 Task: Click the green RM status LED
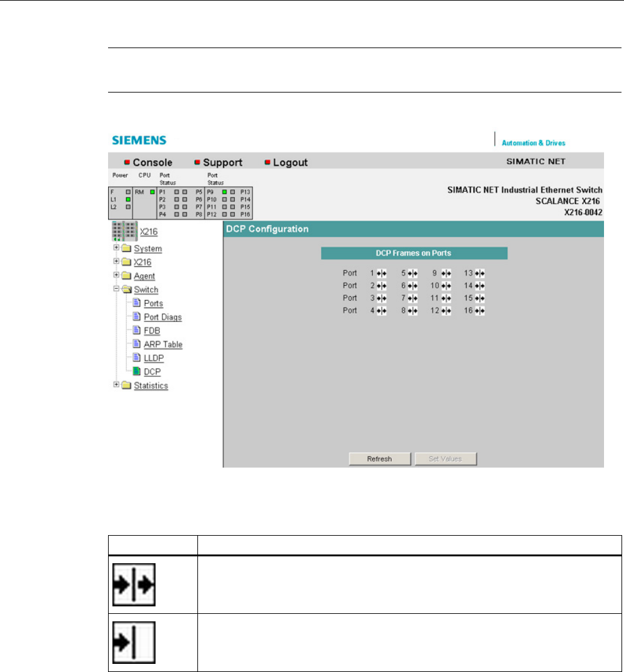coord(152,192)
